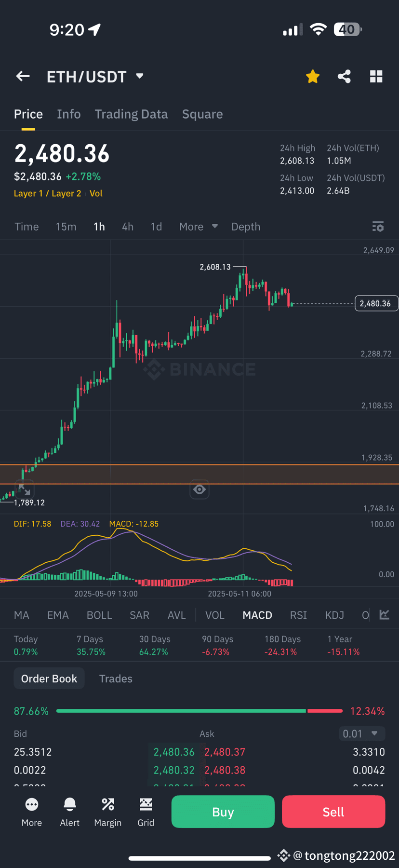Expand the More intervals dropdown
The image size is (399, 868).
(x=198, y=227)
